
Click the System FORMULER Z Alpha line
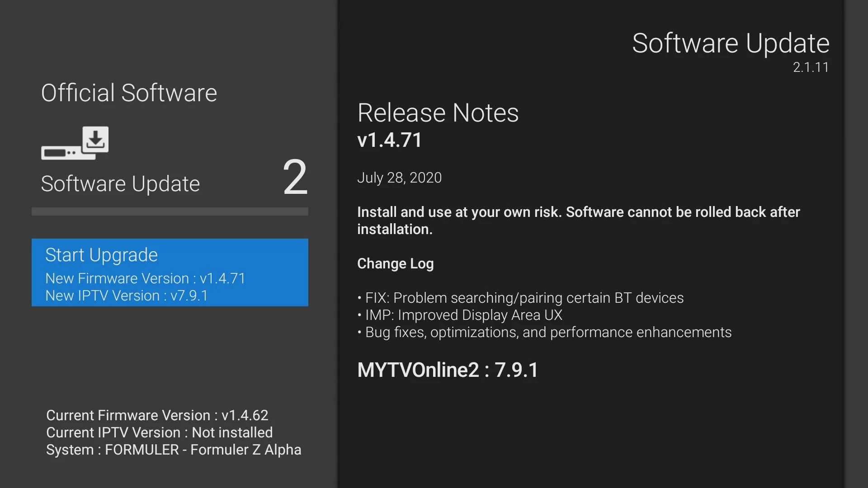[x=173, y=450]
